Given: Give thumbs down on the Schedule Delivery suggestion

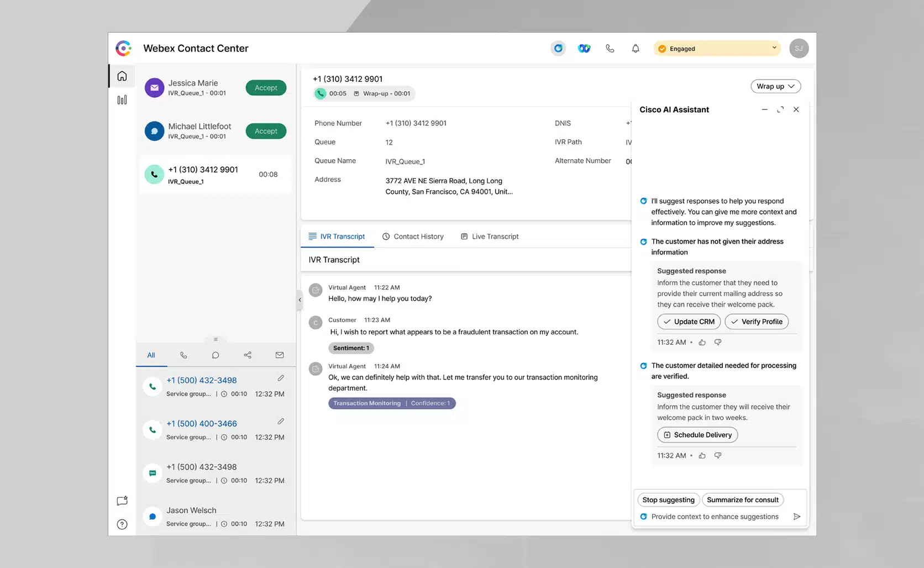Looking at the screenshot, I should click(x=718, y=456).
